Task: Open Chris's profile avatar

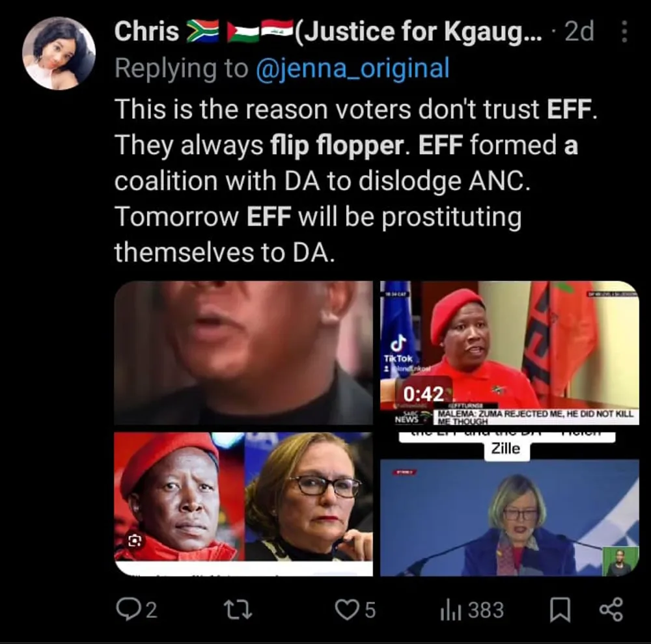Action: coord(59,53)
